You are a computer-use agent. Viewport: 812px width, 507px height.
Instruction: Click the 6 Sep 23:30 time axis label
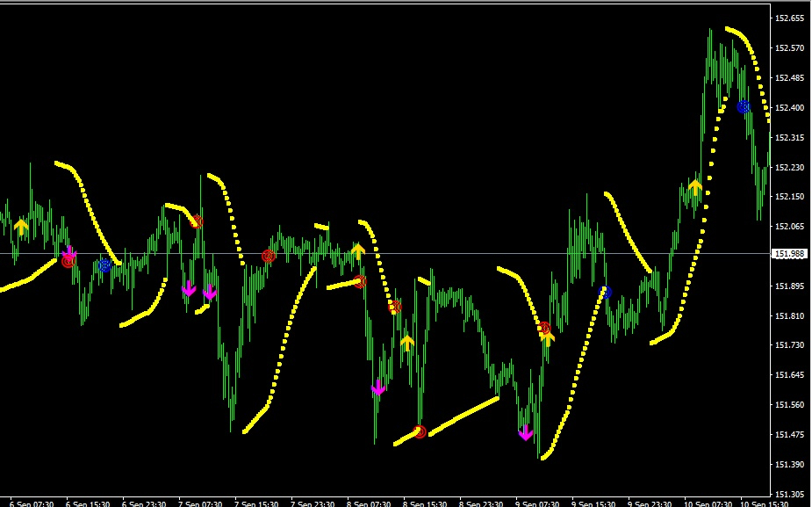(x=144, y=503)
